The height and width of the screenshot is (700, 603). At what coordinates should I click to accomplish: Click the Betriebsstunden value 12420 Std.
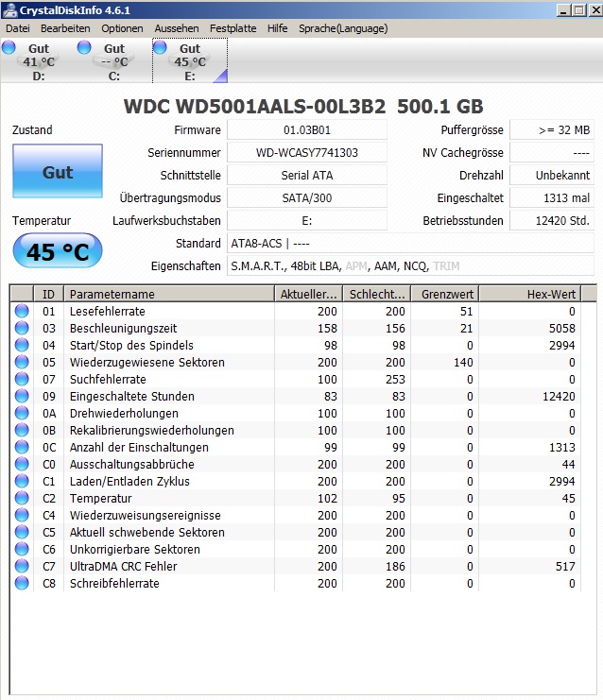click(x=552, y=220)
